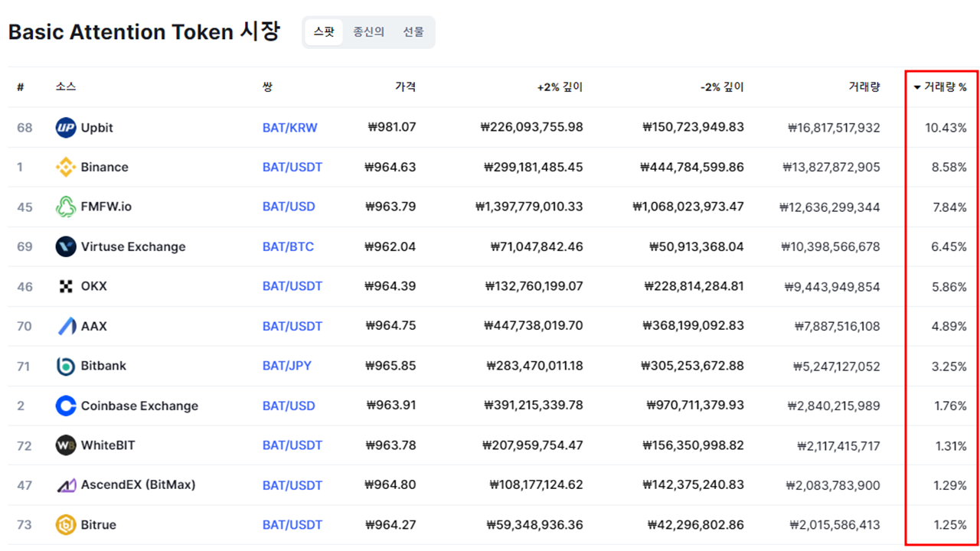The width and height of the screenshot is (980, 551).
Task: Click the OKX logo icon
Action: pyautogui.click(x=66, y=286)
